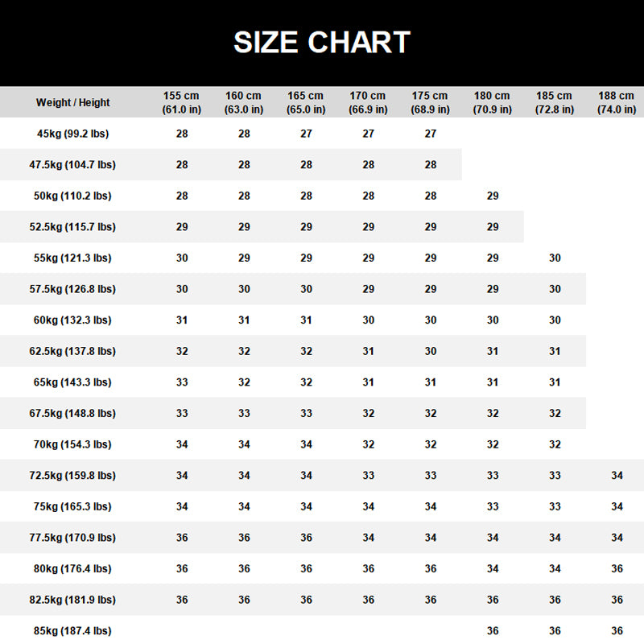Image resolution: width=644 pixels, height=644 pixels.
Task: Select size 30 in 55kg row, 155 cm column
Action: [x=182, y=258]
